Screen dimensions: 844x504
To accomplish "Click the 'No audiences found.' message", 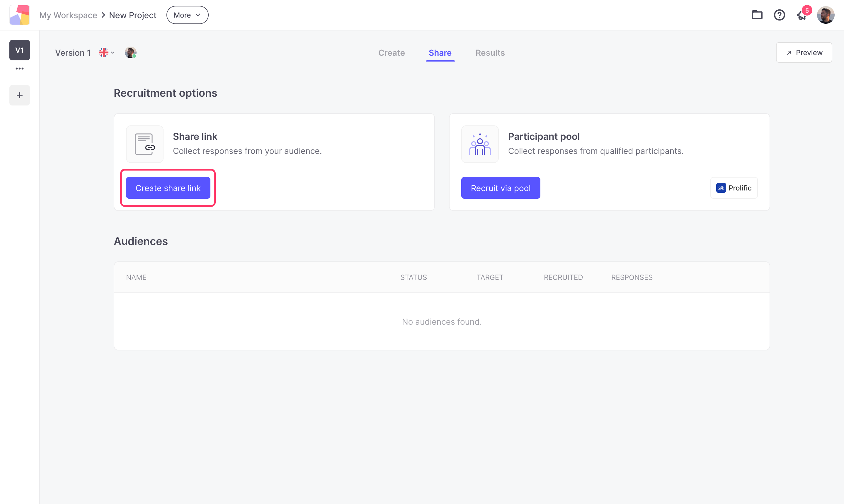I will click(x=442, y=322).
